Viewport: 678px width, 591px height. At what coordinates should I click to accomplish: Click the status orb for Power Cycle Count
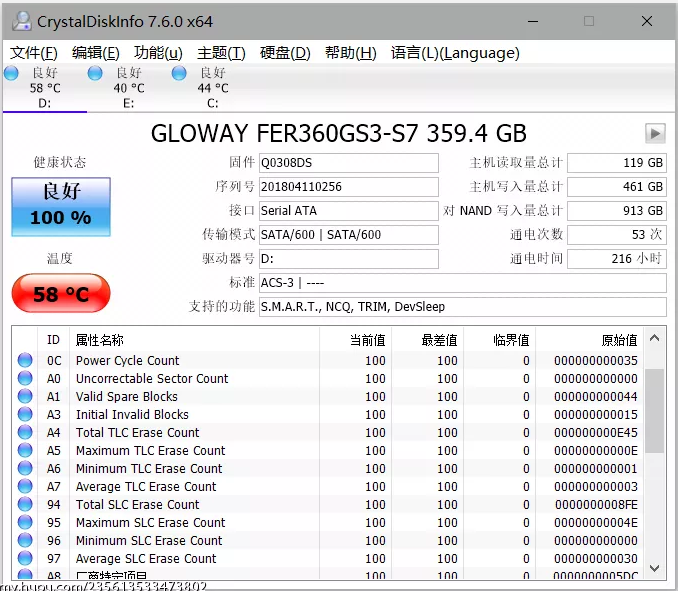(x=25, y=360)
